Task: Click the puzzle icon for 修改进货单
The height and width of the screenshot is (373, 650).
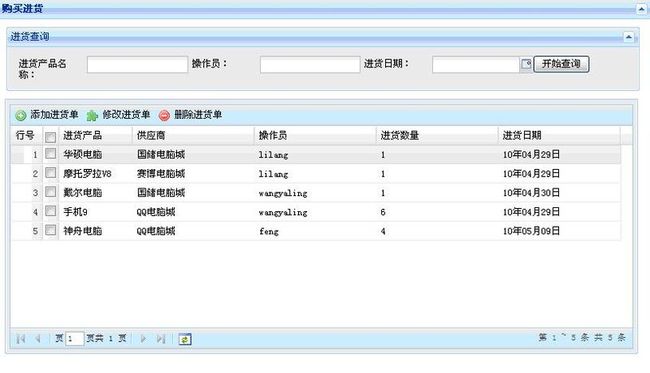Action: [92, 116]
